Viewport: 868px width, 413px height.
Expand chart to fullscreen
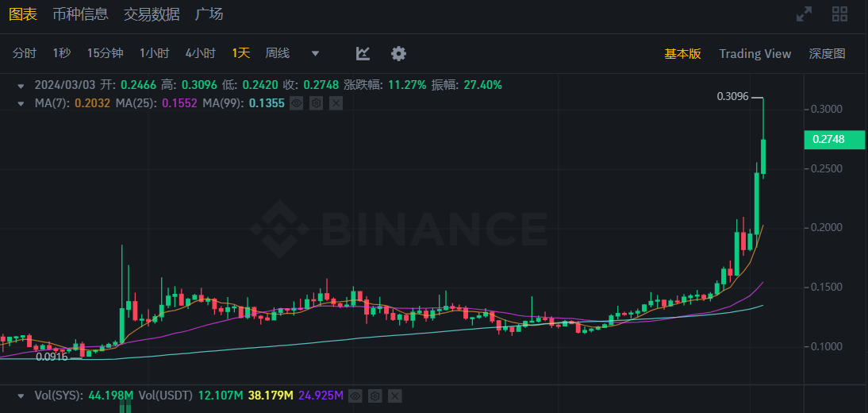[x=804, y=14]
